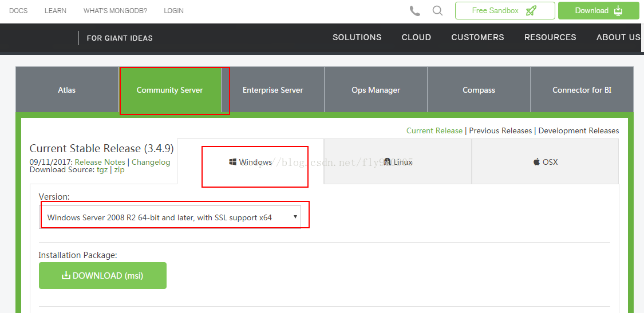
Task: Select the Windows platform tab
Action: 251,162
